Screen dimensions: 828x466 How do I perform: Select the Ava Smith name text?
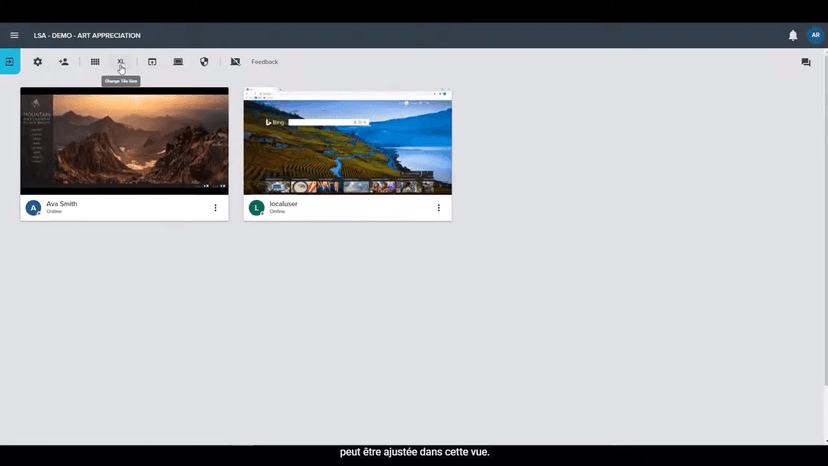pos(61,204)
